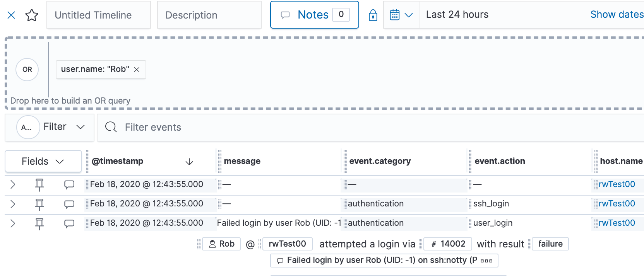Image resolution: width=644 pixels, height=276 pixels.
Task: Click the "attempted a login via" text
Action: click(367, 244)
